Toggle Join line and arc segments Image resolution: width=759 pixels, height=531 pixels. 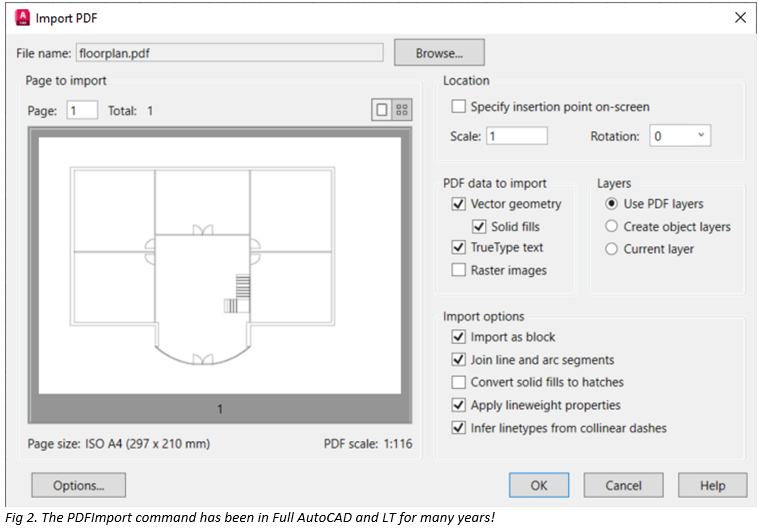pos(458,360)
